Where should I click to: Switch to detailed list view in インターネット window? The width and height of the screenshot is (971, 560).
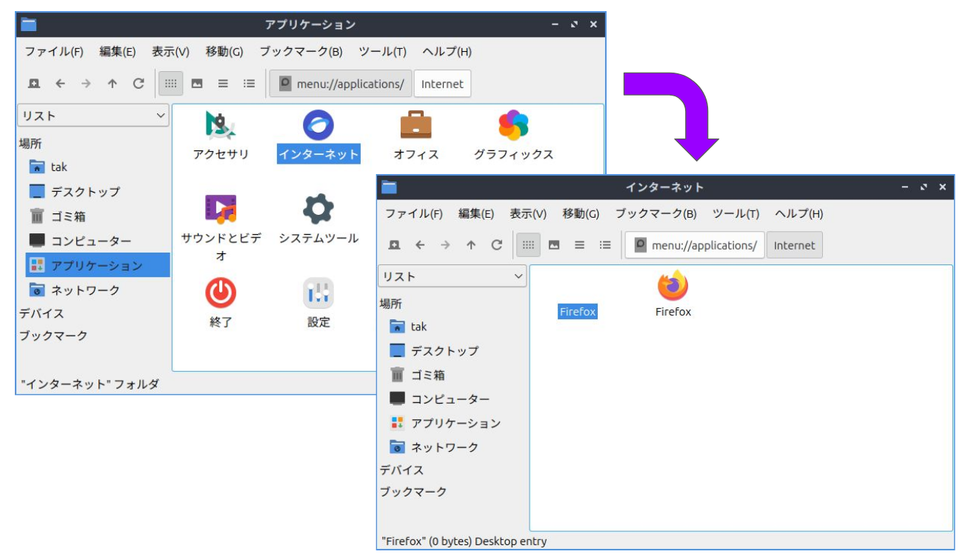(x=605, y=245)
